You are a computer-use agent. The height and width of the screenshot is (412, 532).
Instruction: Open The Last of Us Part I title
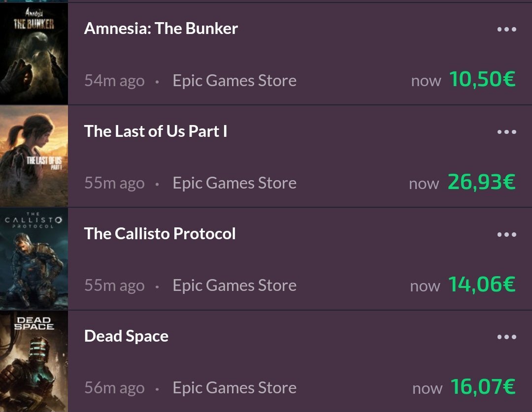156,131
